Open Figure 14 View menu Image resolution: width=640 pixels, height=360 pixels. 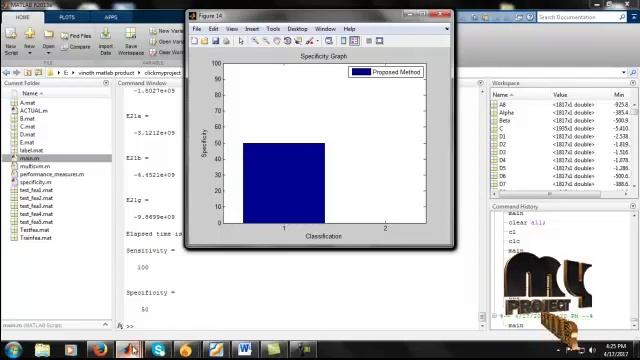tap(232, 29)
